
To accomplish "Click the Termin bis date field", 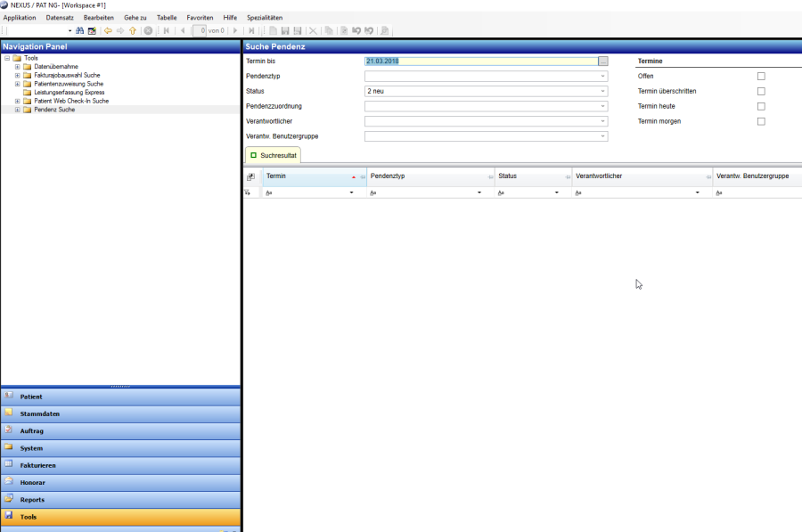I will (479, 61).
